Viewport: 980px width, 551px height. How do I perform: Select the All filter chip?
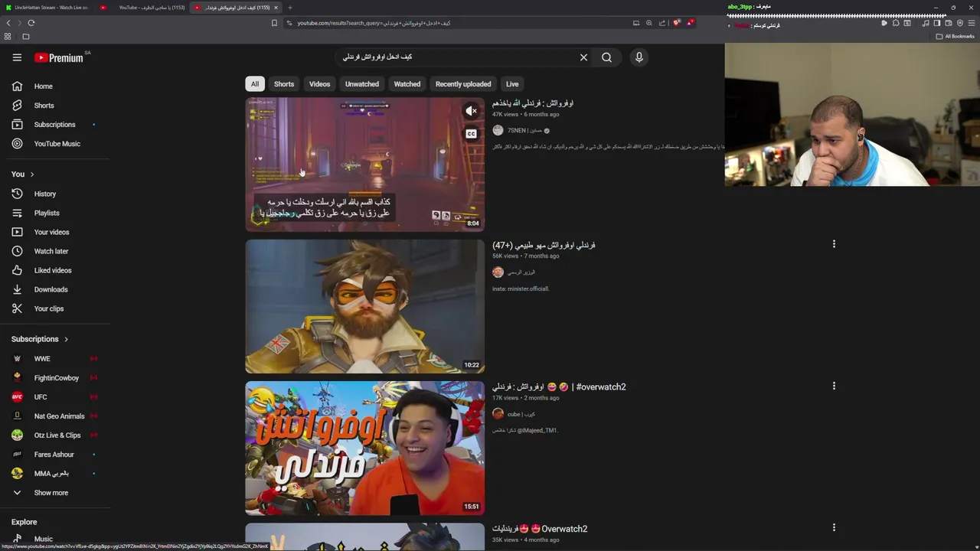(x=255, y=84)
